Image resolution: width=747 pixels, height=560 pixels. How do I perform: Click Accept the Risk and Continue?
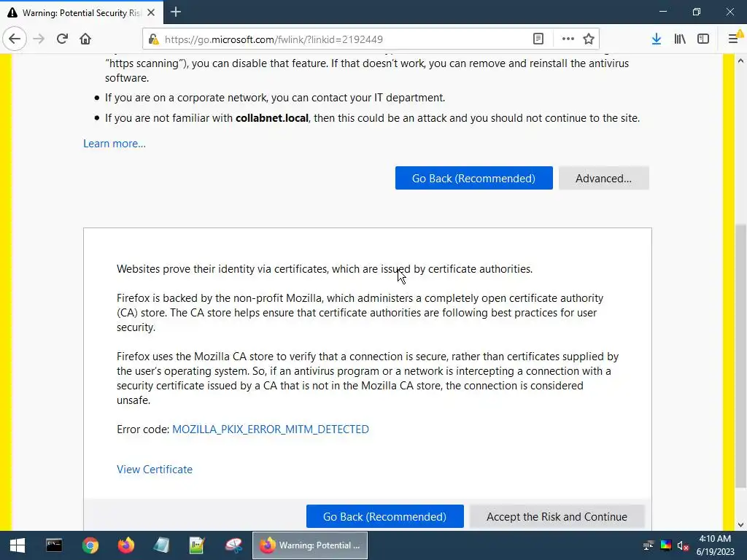(557, 517)
